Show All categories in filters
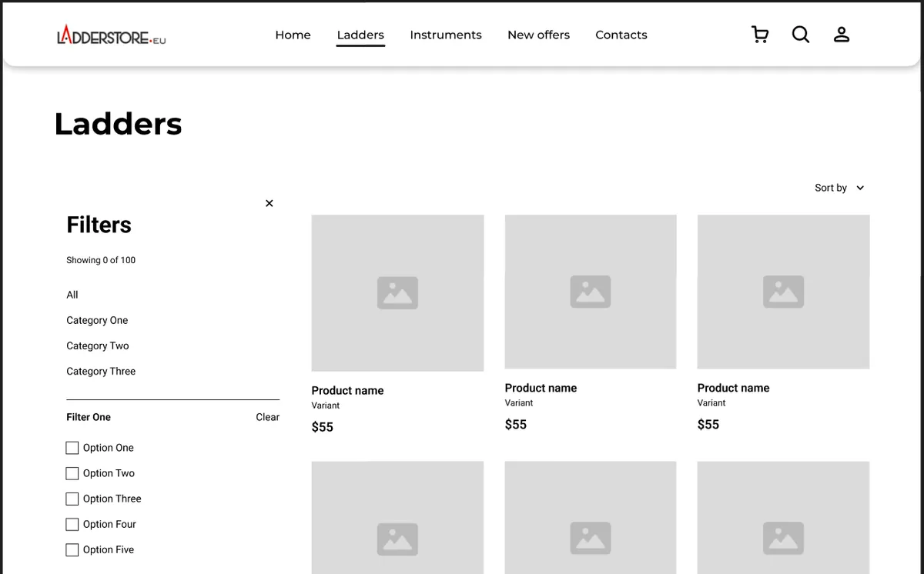 (x=72, y=295)
